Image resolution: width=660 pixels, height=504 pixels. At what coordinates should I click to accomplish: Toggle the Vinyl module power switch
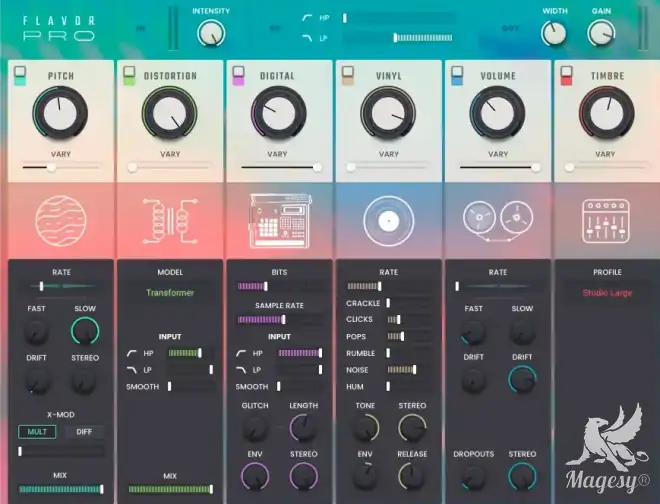348,76
